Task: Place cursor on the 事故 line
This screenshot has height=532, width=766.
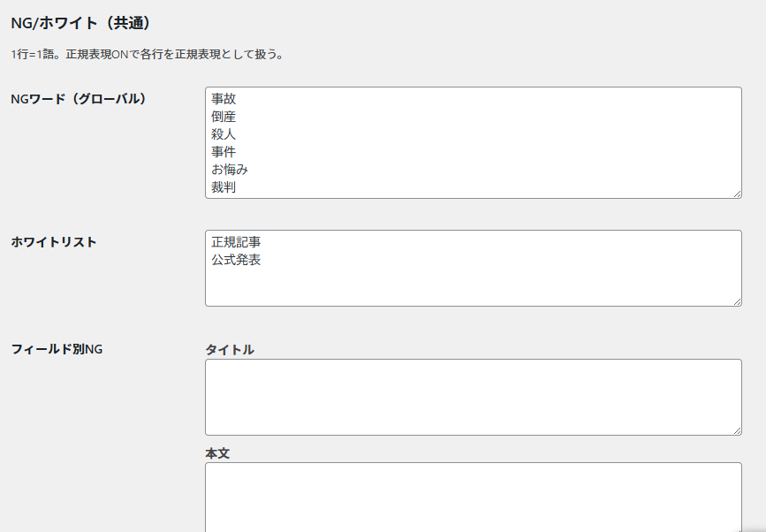Action: click(224, 99)
